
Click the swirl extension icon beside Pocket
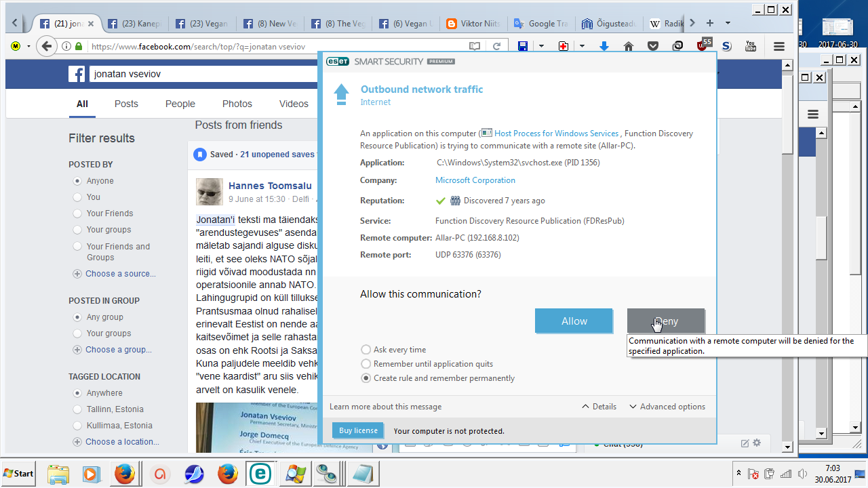coord(677,46)
